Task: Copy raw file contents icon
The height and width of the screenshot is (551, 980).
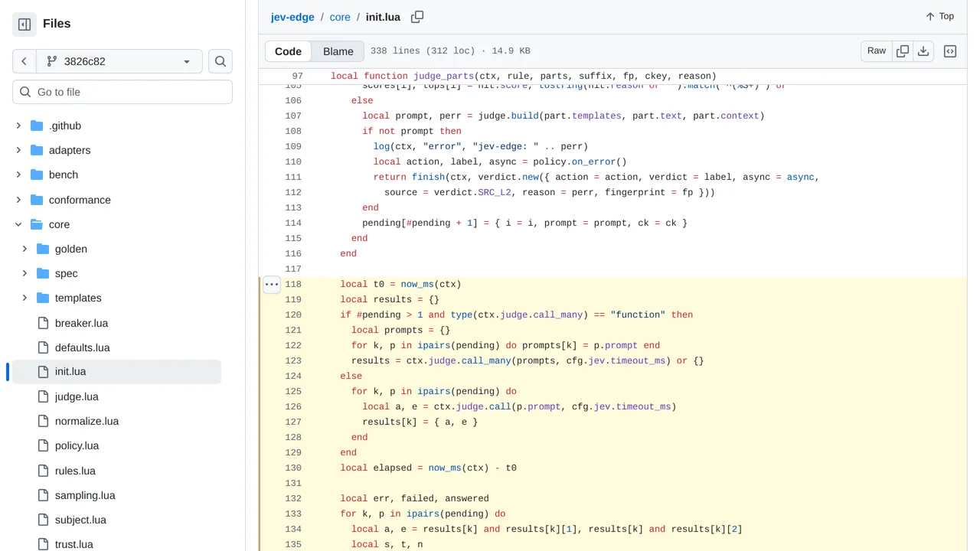Action: 903,51
